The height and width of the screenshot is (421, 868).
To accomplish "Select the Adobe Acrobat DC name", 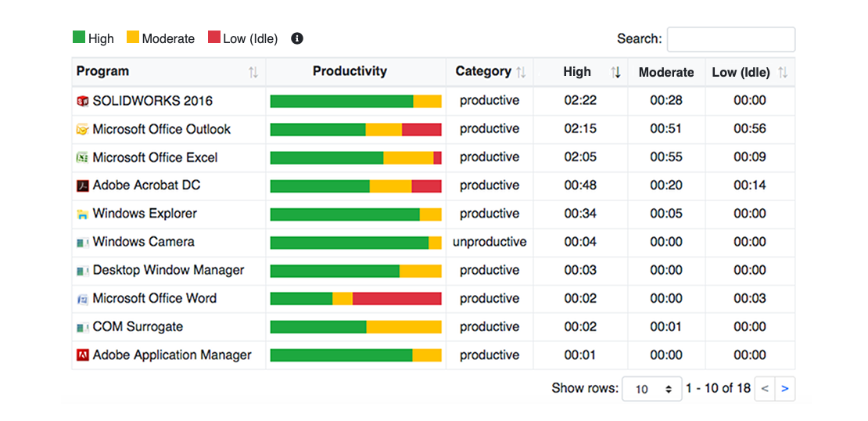I will 147,185.
